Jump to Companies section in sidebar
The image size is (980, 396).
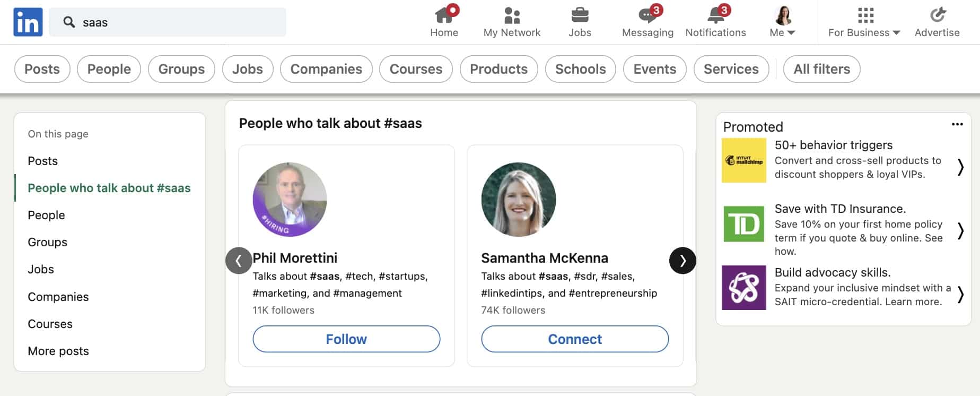pyautogui.click(x=58, y=297)
